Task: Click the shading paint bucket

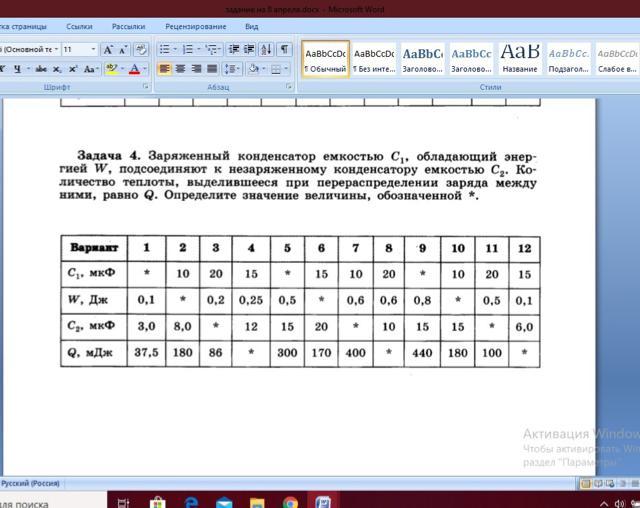Action: 253,69
